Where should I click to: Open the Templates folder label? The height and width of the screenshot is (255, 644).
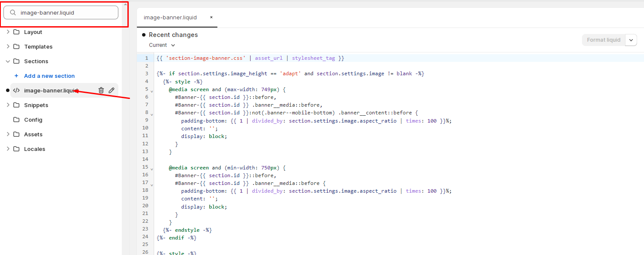[x=38, y=46]
